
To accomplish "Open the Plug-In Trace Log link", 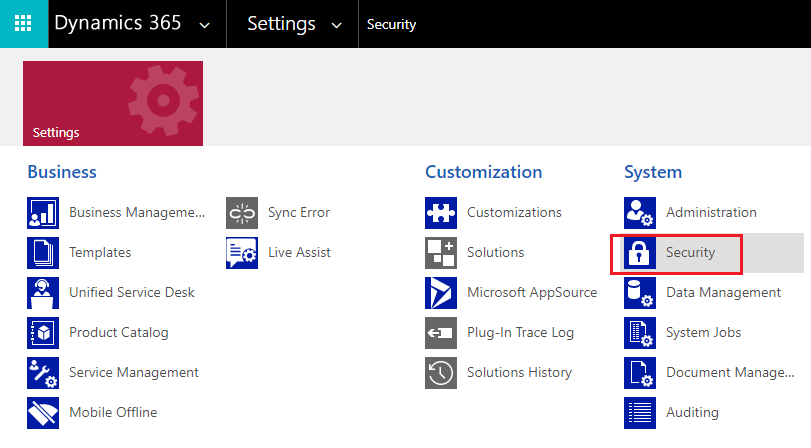I will [x=520, y=332].
